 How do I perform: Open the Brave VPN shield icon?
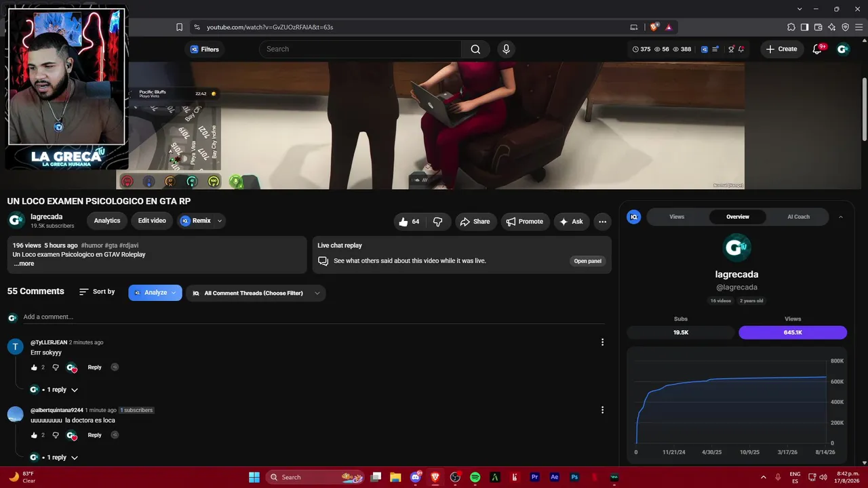tap(845, 27)
